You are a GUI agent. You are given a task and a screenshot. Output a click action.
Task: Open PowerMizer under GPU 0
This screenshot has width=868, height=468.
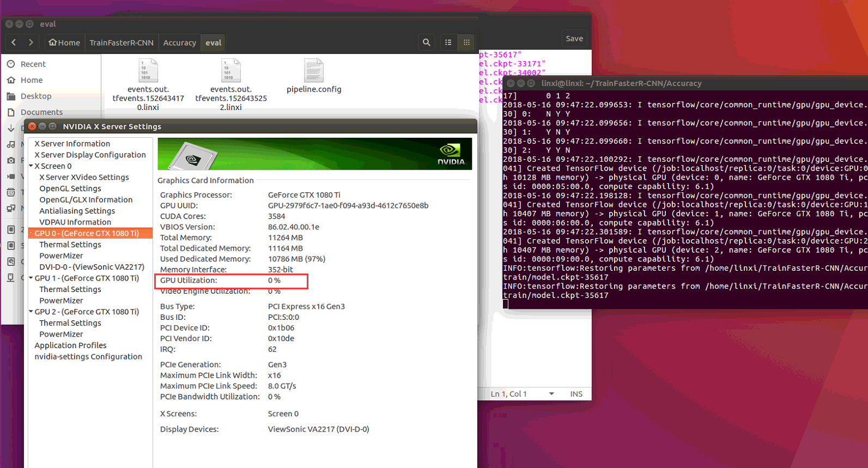(61, 256)
